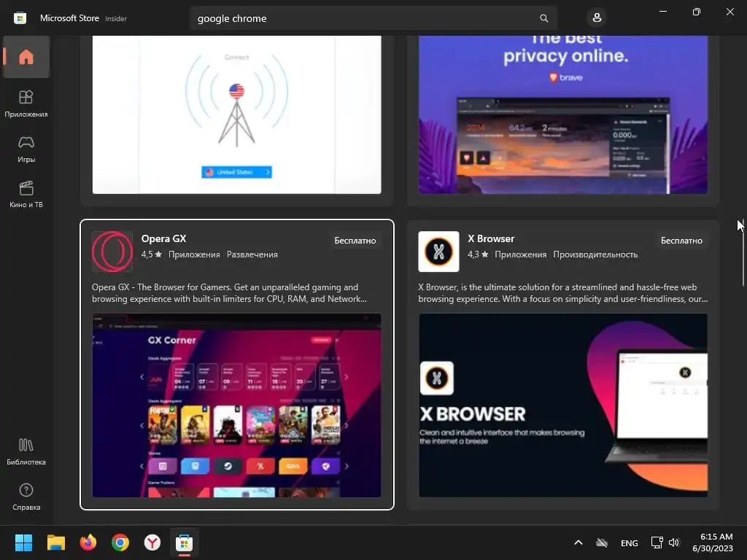Image resolution: width=747 pixels, height=560 pixels.
Task: Click the search magnifier icon
Action: (543, 18)
